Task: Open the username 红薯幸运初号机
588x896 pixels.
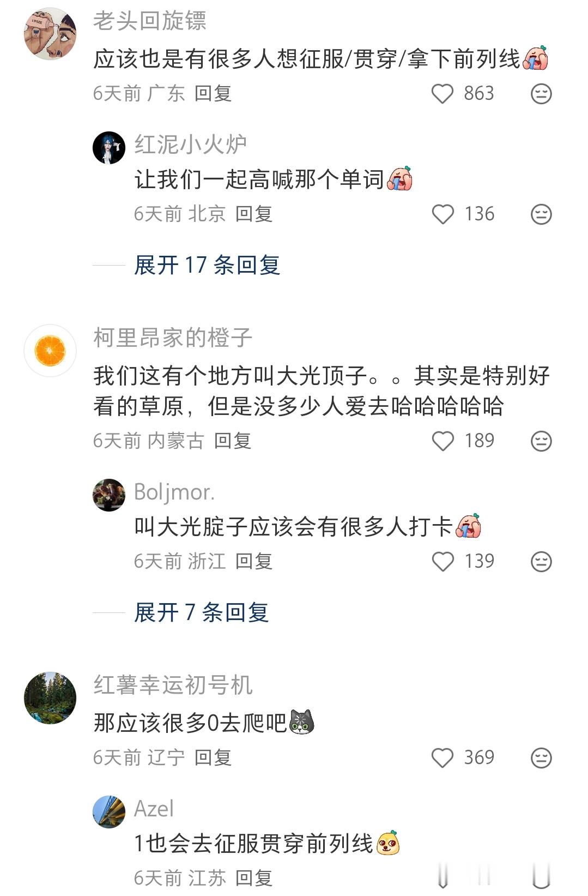Action: click(173, 685)
